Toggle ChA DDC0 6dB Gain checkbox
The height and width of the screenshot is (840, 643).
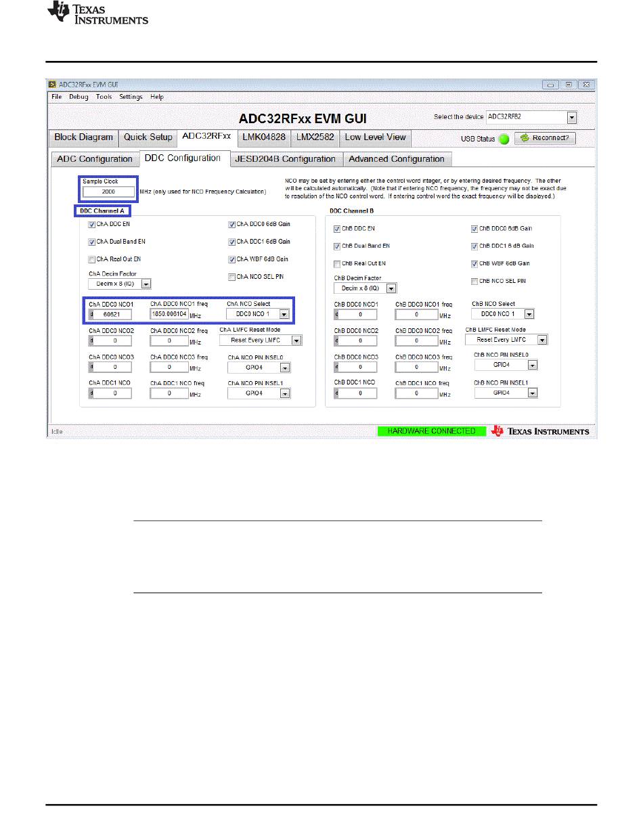coord(232,225)
